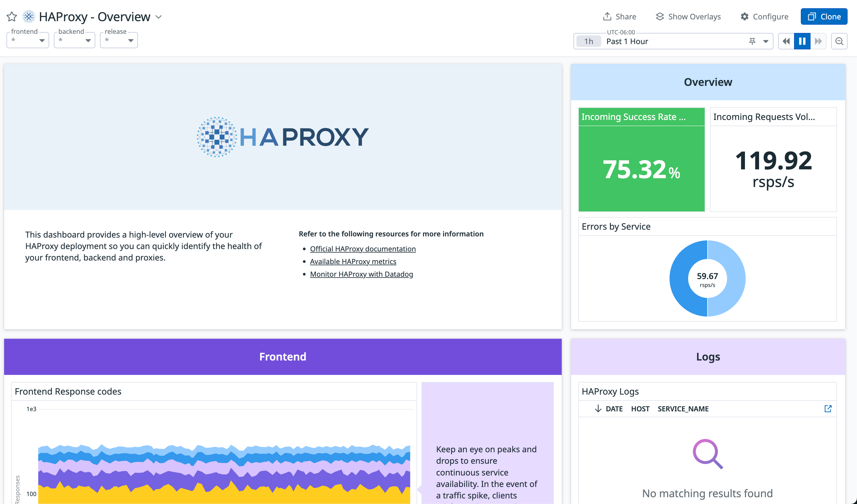This screenshot has width=857, height=504.
Task: Click the Frontend group header
Action: (x=283, y=357)
